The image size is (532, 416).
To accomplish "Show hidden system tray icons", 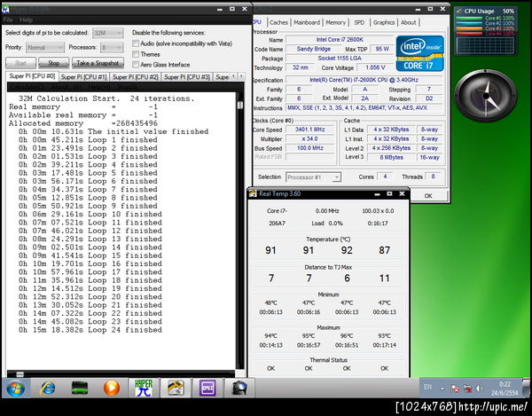I will tap(442, 389).
